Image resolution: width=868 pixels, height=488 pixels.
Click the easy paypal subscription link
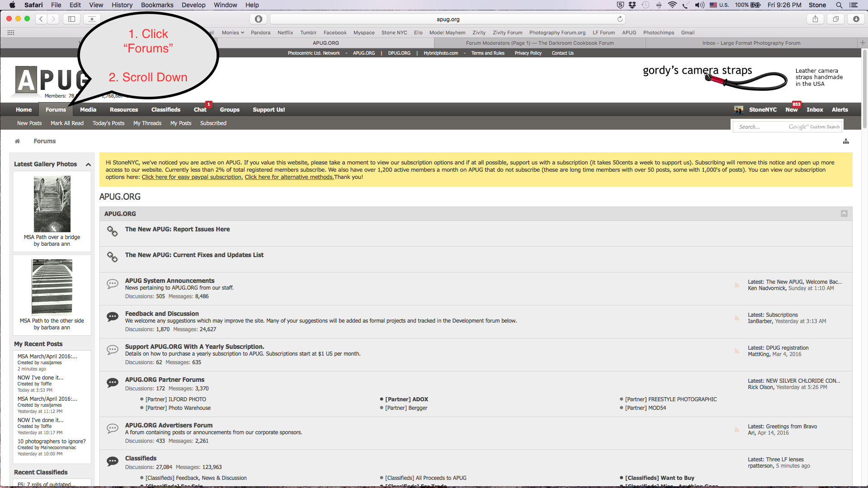pyautogui.click(x=192, y=177)
